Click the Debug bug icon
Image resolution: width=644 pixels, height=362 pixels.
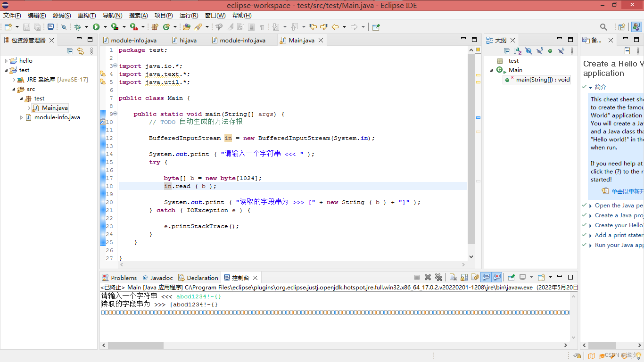click(x=77, y=27)
